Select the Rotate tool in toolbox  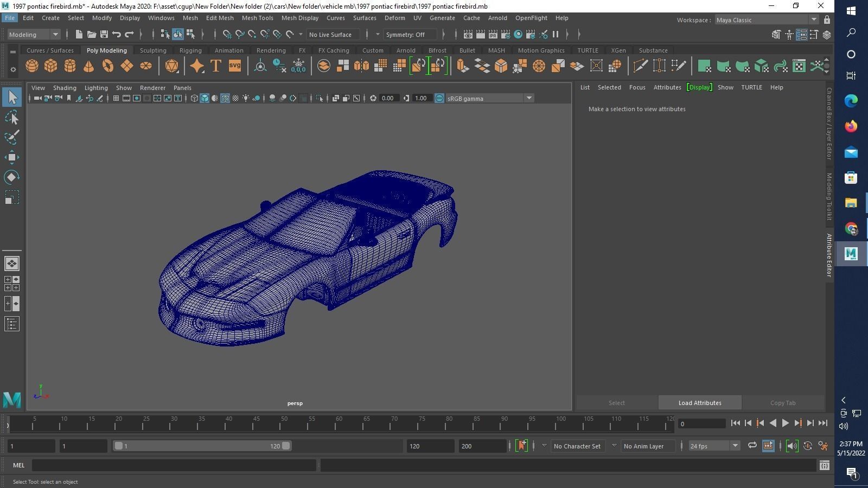click(x=12, y=177)
